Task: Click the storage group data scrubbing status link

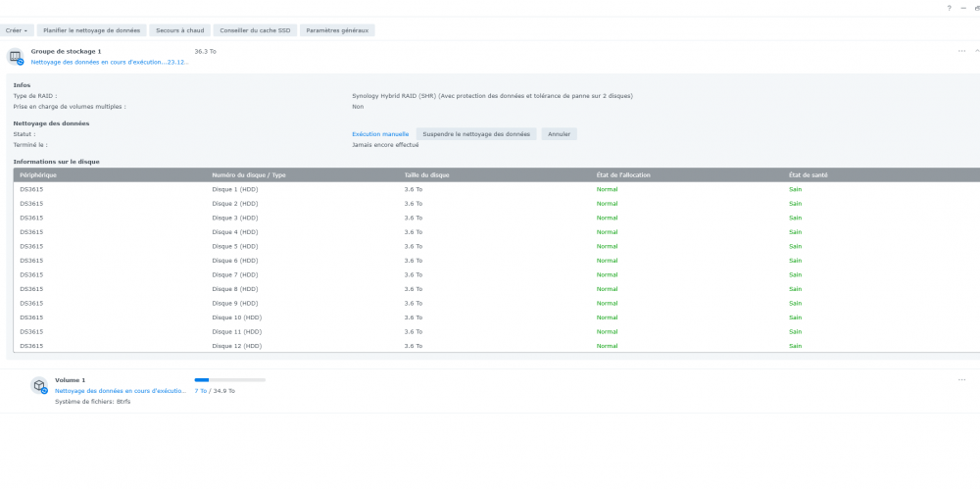Action: pos(108,61)
